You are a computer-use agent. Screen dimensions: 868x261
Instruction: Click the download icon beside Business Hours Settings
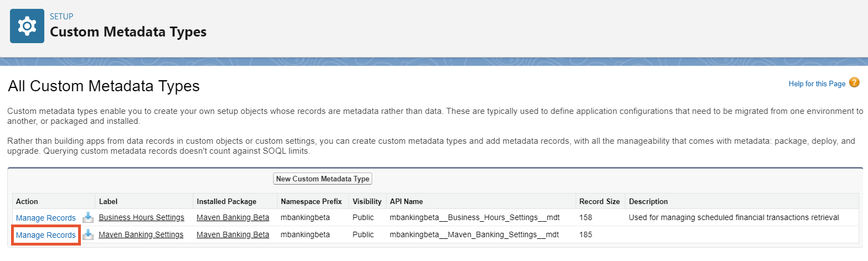[x=88, y=217]
